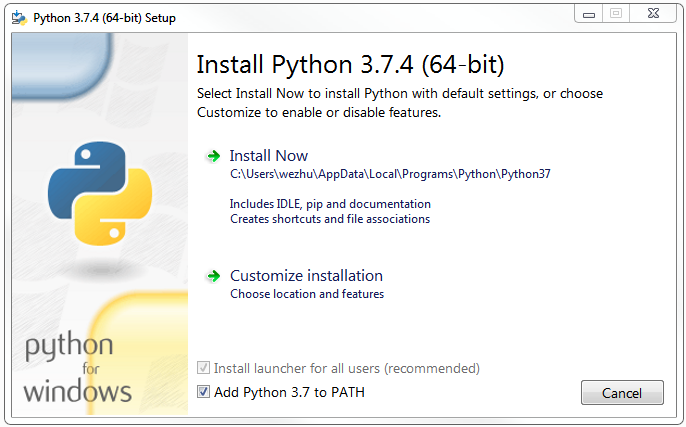Open Customize installation

tap(306, 276)
